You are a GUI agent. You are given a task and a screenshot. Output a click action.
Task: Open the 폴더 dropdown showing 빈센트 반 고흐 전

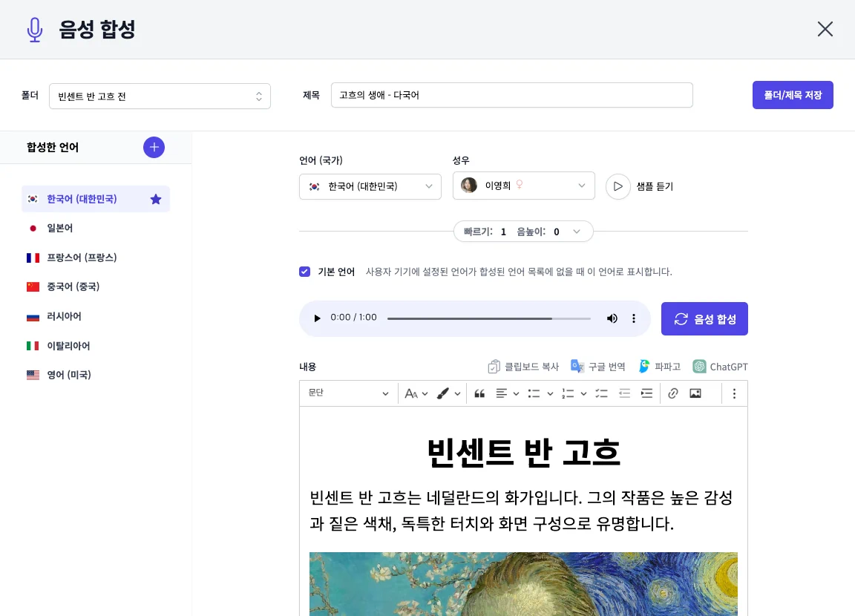(x=160, y=96)
